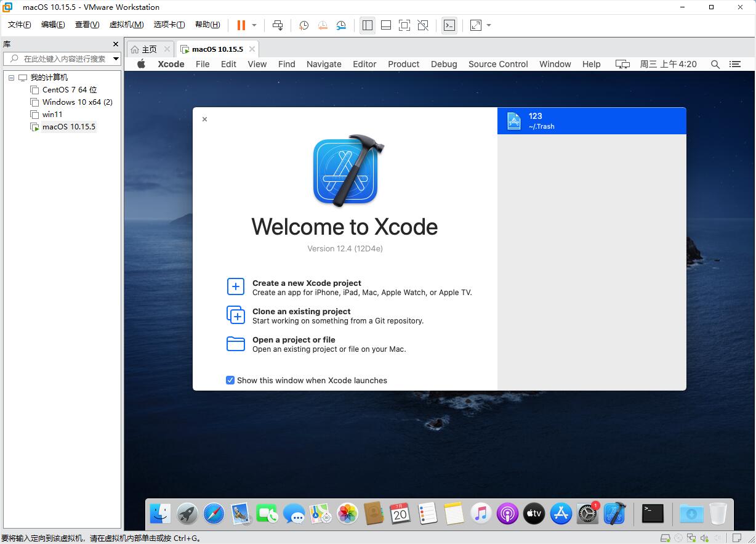Open the Source Control menu
756x544 pixels.
[497, 63]
